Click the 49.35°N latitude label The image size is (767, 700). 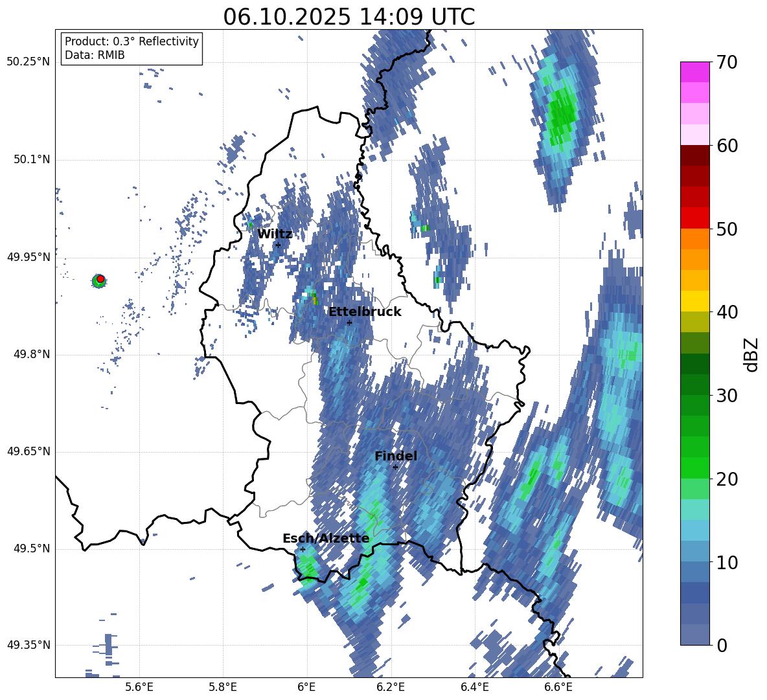point(29,645)
